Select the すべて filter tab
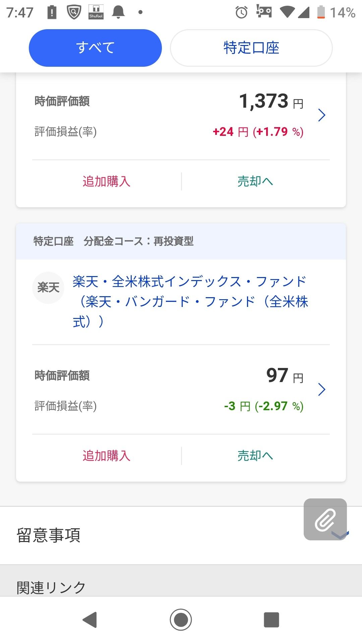Screen dimensions: 362x644 pyautogui.click(x=95, y=48)
